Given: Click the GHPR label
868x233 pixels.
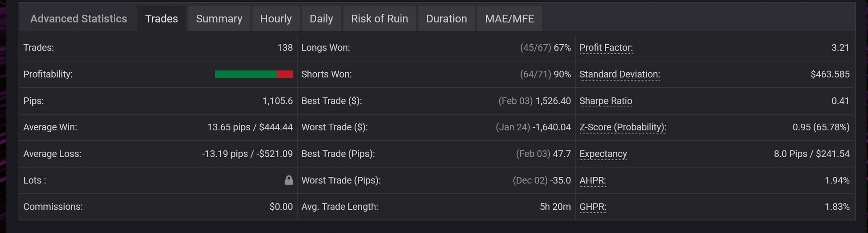Looking at the screenshot, I should pyautogui.click(x=592, y=207).
